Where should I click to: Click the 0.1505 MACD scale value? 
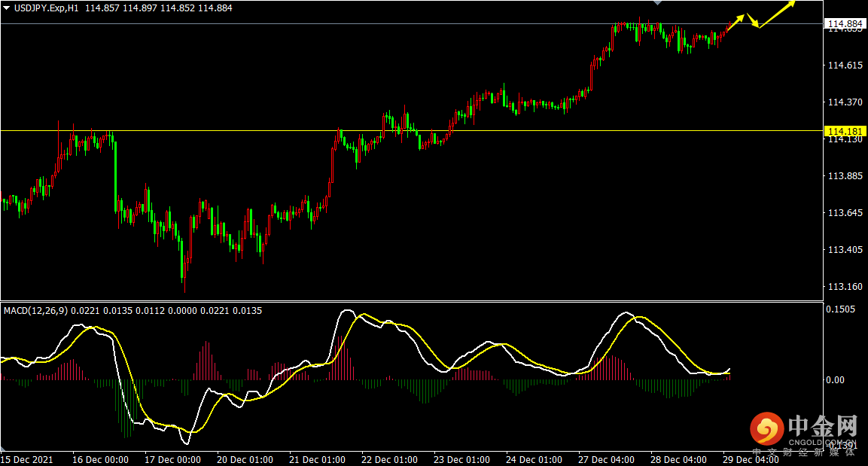[x=840, y=309]
